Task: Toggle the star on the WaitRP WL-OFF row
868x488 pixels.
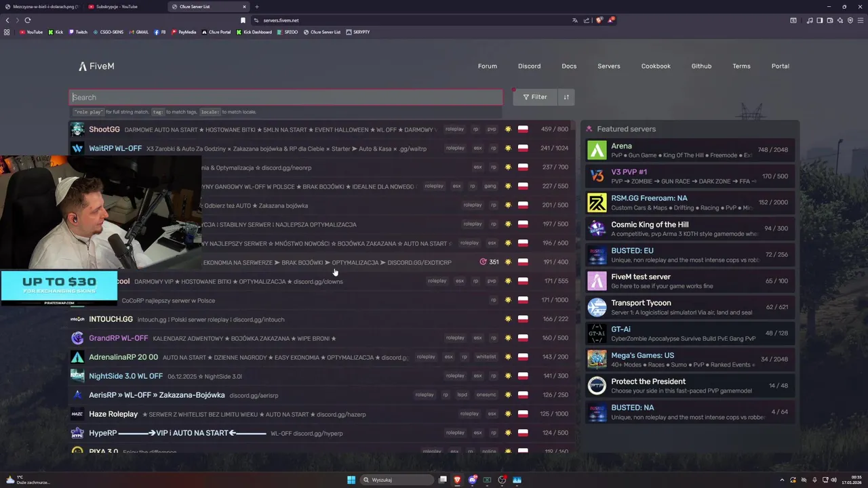Action: [x=508, y=148]
